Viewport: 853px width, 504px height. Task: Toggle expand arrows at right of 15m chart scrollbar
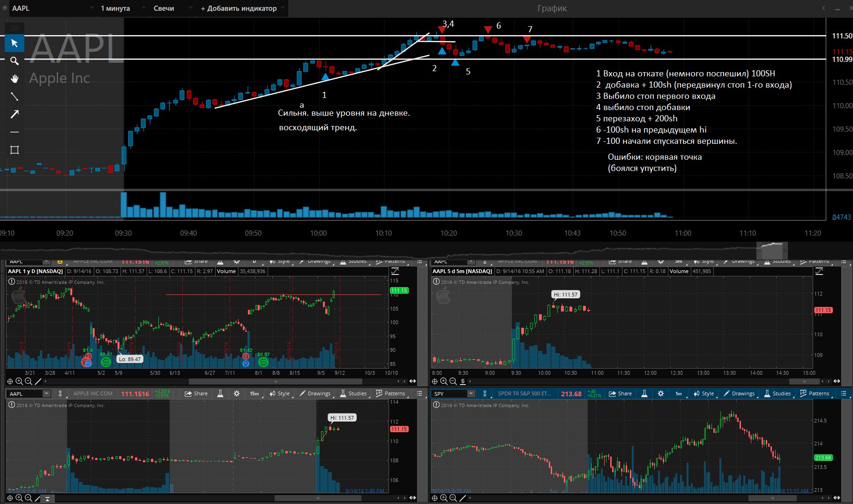(413, 498)
